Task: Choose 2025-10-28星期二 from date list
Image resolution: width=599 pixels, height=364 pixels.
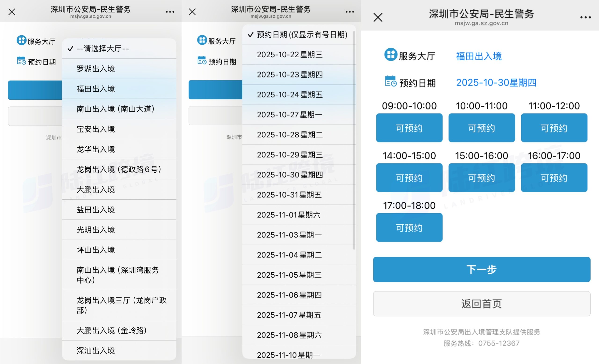Action: point(290,135)
